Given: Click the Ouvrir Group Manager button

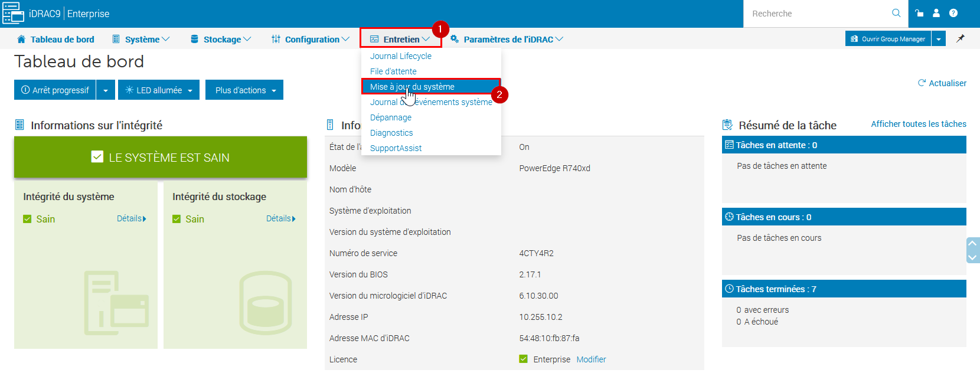Looking at the screenshot, I should pyautogui.click(x=888, y=39).
